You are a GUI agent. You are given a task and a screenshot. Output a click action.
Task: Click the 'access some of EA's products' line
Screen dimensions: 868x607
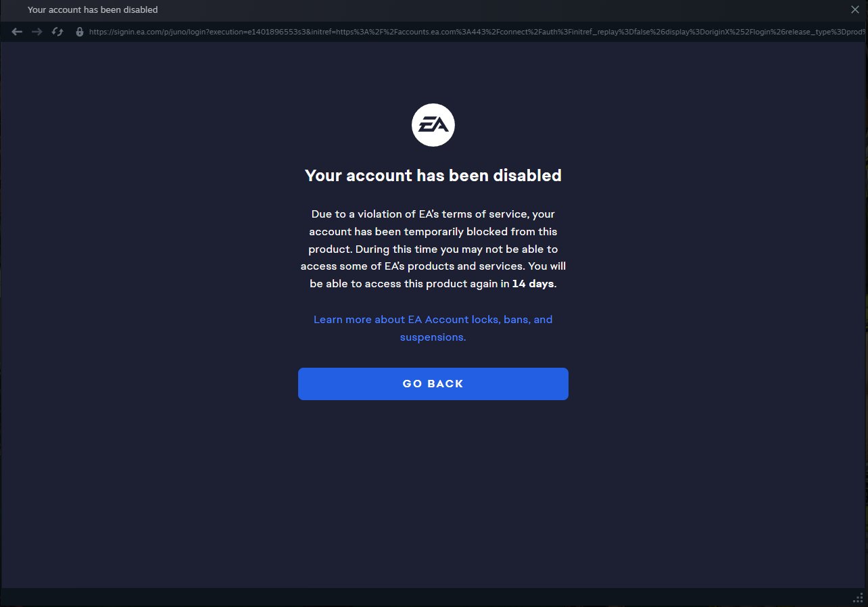(433, 266)
